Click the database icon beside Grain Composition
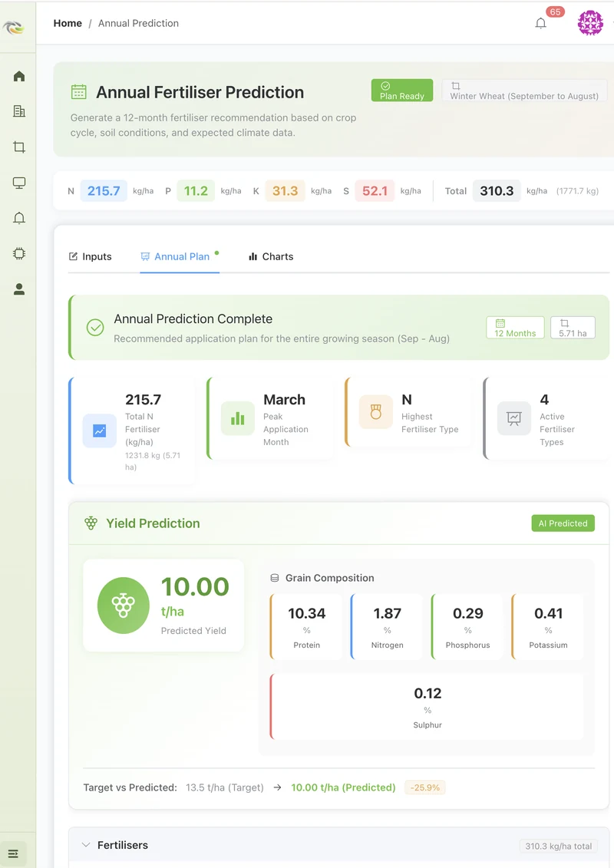The image size is (614, 868). (x=275, y=578)
